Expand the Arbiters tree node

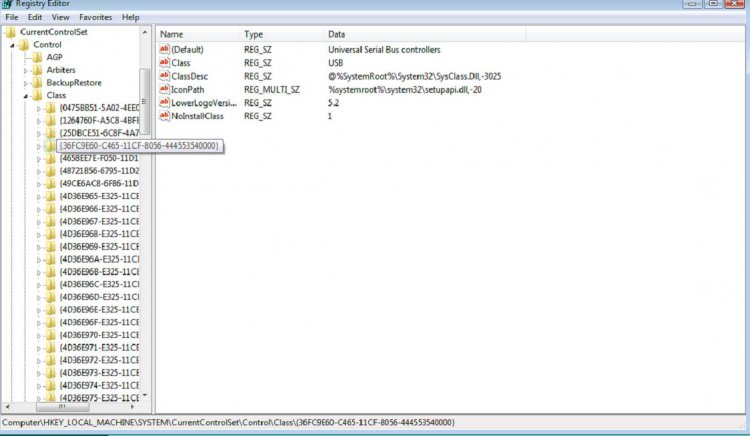tap(25, 71)
